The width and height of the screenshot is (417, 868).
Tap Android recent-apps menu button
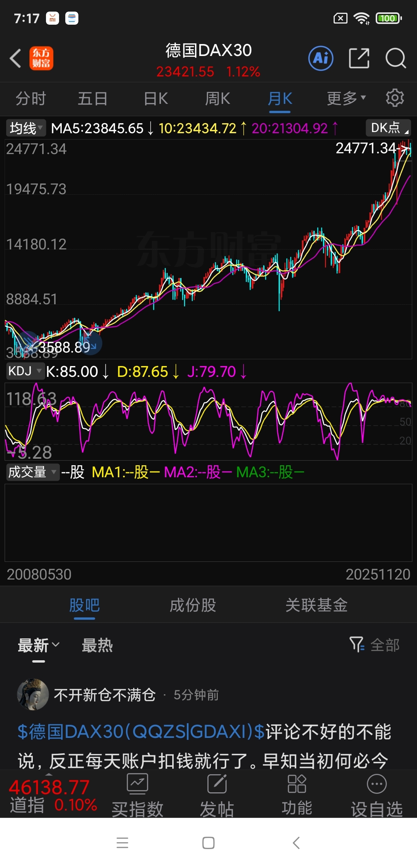(122, 843)
